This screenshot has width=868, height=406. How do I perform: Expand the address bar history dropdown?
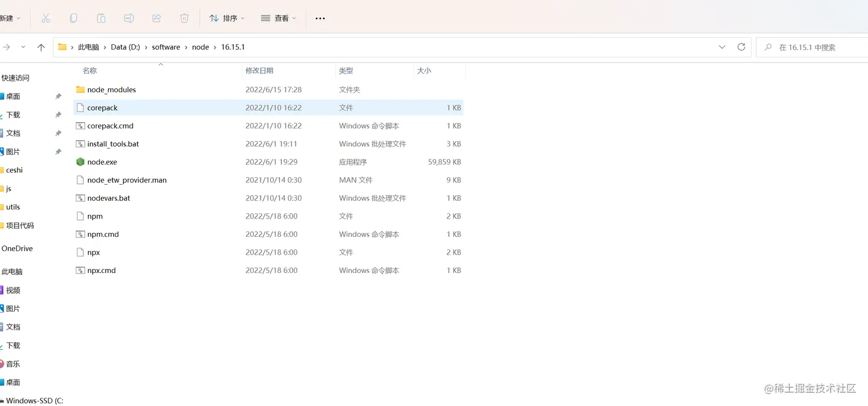click(722, 47)
